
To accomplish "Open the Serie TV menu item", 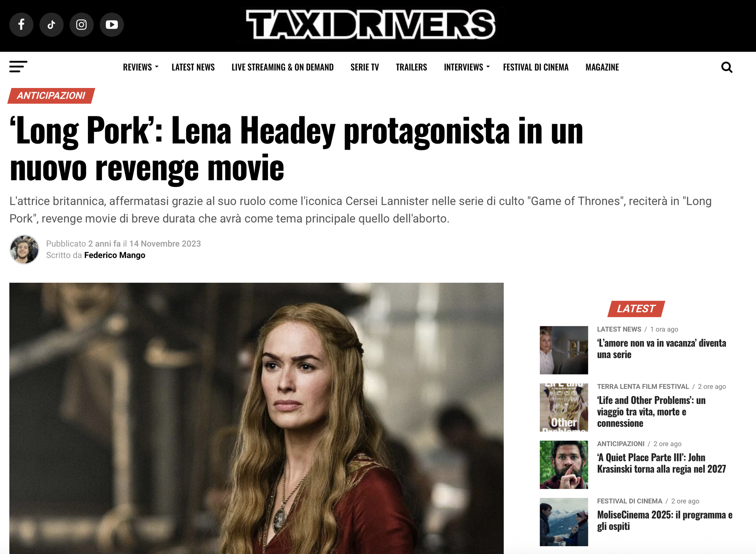I will tap(364, 67).
